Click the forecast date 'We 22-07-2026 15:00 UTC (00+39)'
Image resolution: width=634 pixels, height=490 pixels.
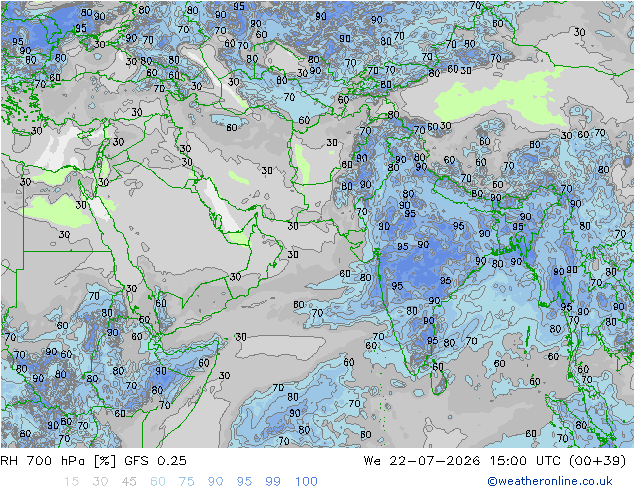pos(495,460)
